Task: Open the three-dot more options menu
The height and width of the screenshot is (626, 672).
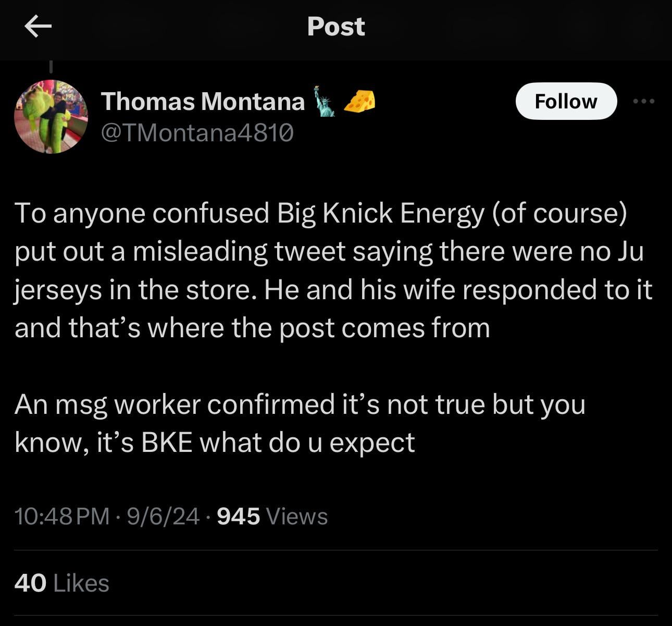Action: pos(643,101)
